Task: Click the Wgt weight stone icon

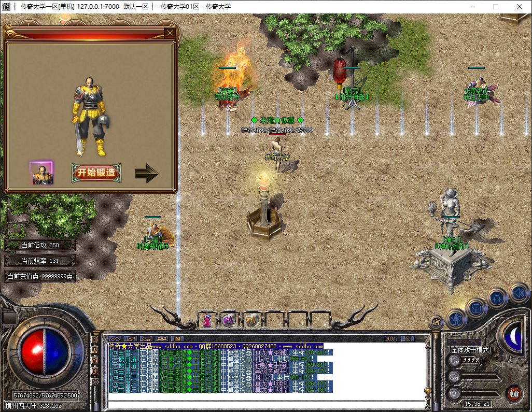Action: pos(455,393)
